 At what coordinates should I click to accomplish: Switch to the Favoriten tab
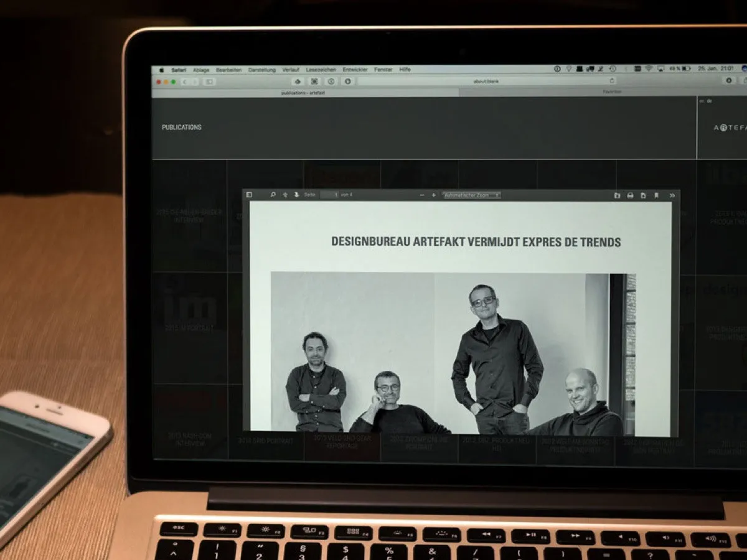click(611, 92)
